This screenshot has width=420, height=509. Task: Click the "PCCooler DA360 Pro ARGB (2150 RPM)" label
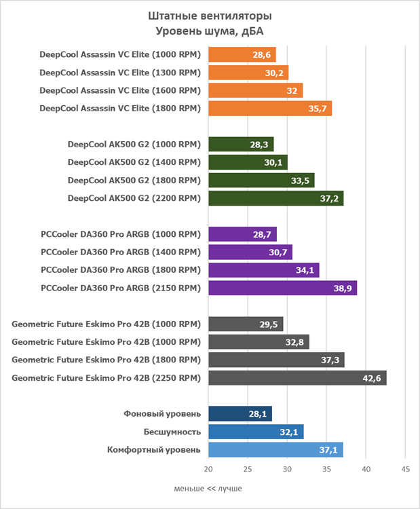pos(121,288)
